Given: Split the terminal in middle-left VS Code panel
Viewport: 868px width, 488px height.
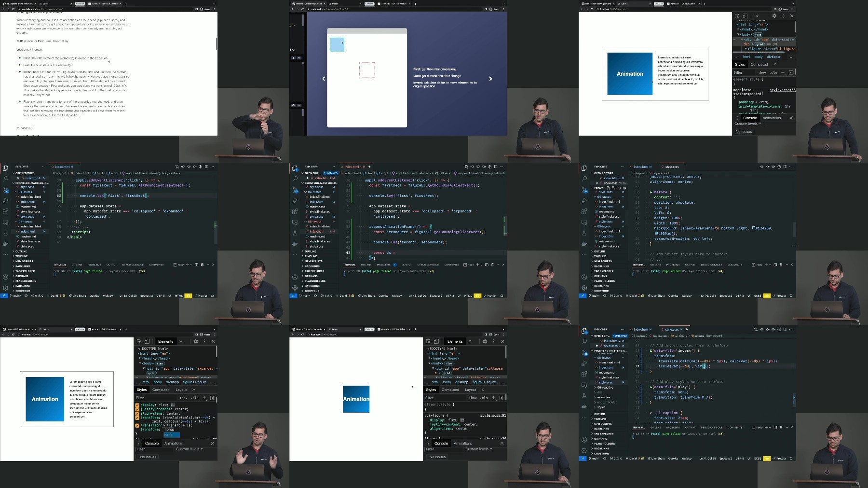Looking at the screenshot, I should pos(196,265).
